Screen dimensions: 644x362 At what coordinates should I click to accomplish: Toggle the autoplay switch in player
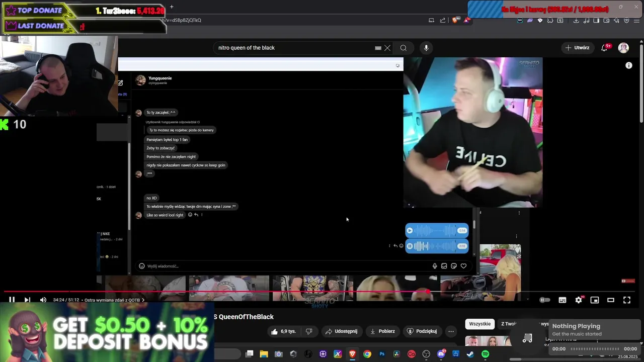tap(544, 300)
